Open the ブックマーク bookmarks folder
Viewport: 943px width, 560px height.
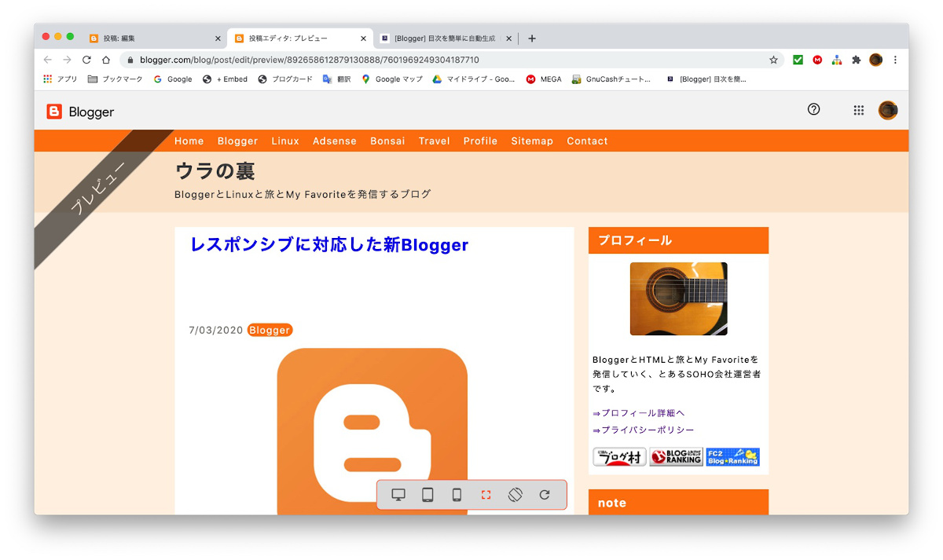[x=116, y=79]
